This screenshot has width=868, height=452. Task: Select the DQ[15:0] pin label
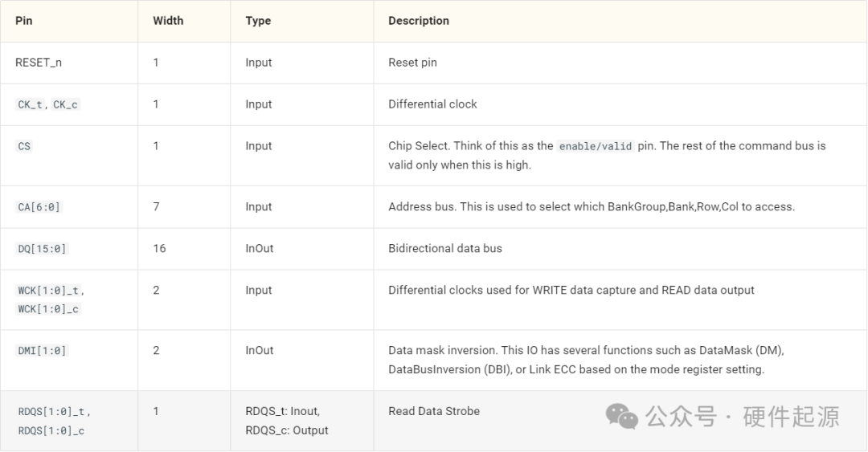click(x=43, y=249)
